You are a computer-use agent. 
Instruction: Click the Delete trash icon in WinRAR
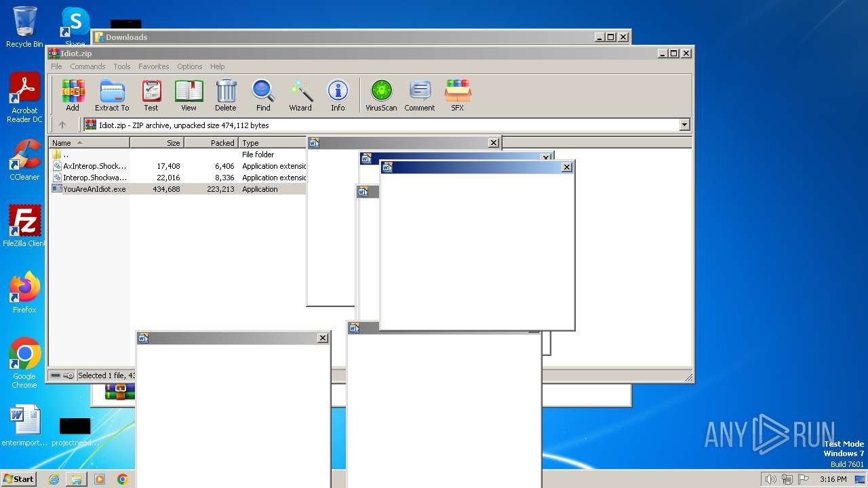tap(226, 95)
